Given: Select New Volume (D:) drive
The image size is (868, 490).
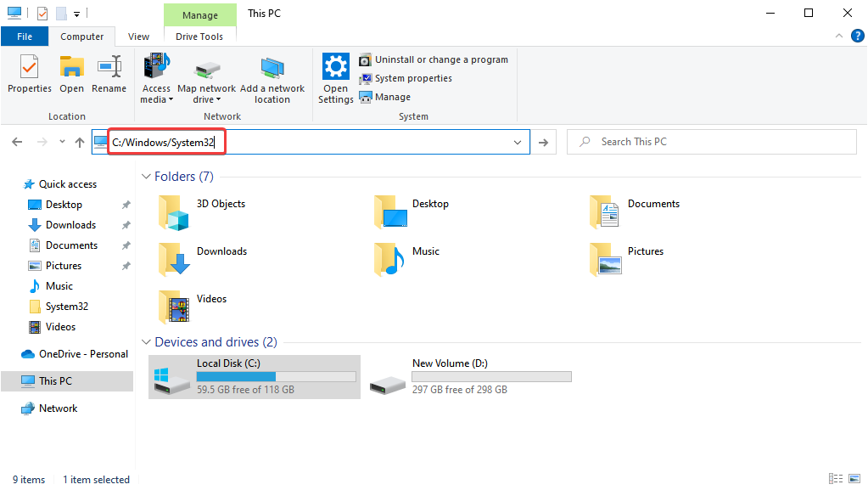Looking at the screenshot, I should (x=471, y=377).
